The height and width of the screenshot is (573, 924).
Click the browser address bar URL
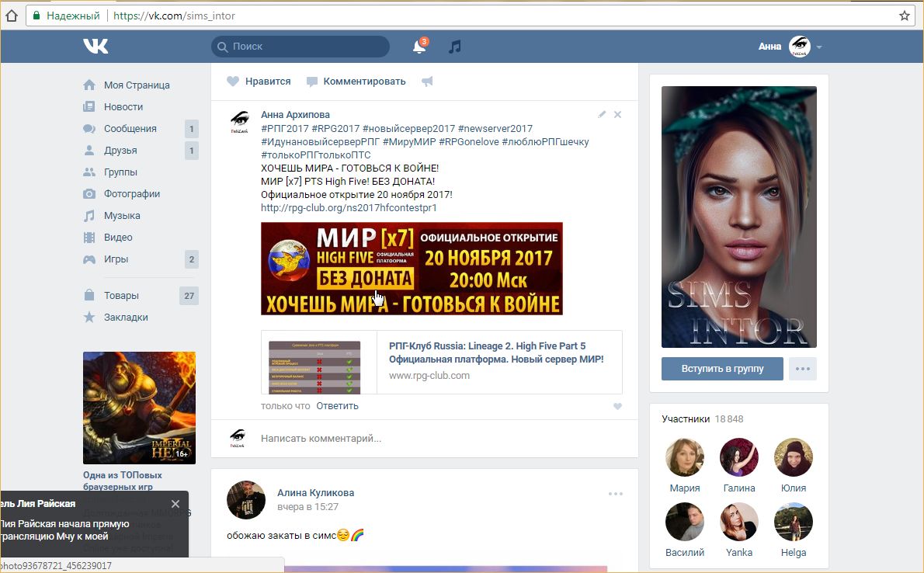tap(174, 16)
